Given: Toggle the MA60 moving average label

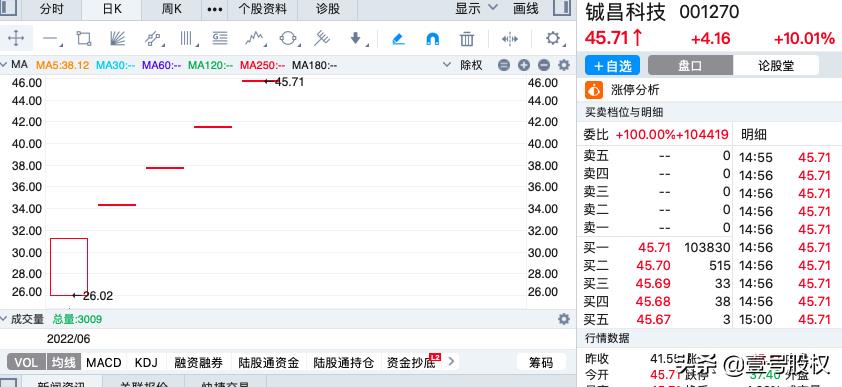Looking at the screenshot, I should [161, 65].
